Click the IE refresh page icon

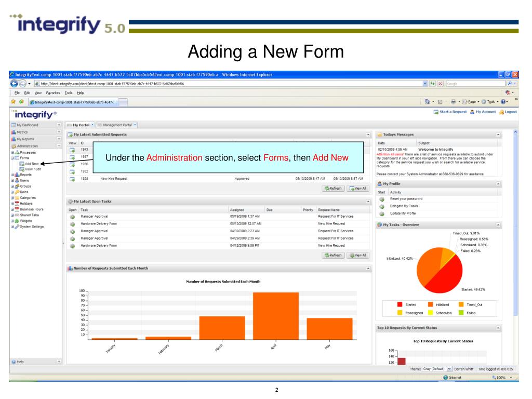pyautogui.click(x=432, y=84)
